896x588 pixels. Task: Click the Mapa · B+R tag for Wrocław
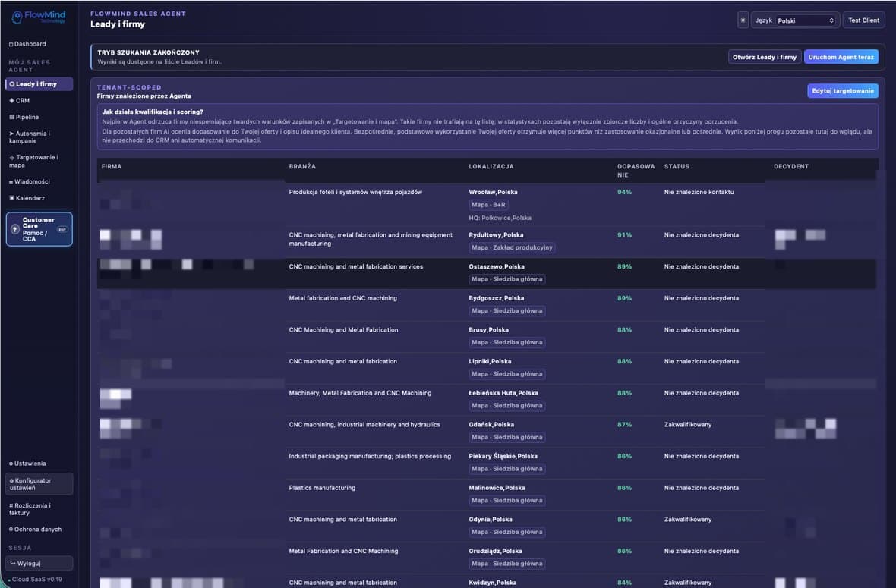[x=488, y=205]
